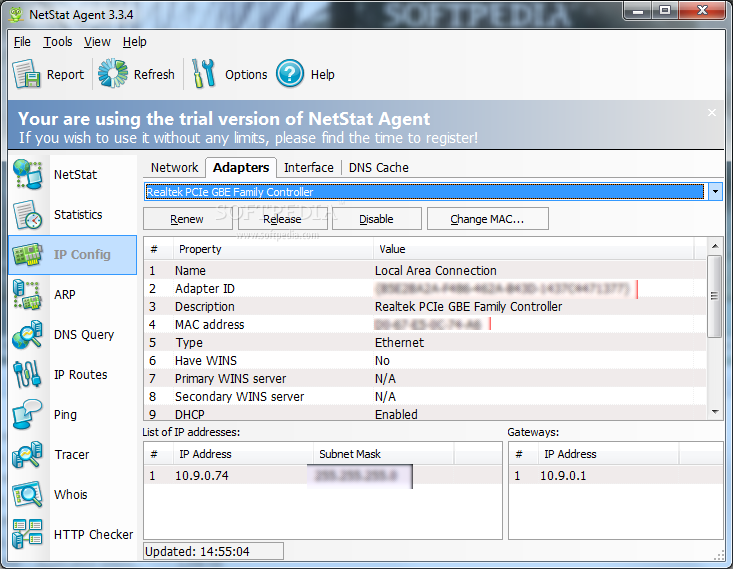Open the Whois sidebar icon
This screenshot has height=569, width=733.
click(28, 495)
